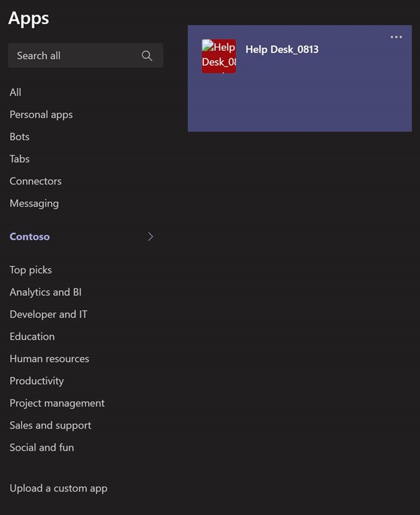
Task: Open Project management category
Action: point(57,403)
